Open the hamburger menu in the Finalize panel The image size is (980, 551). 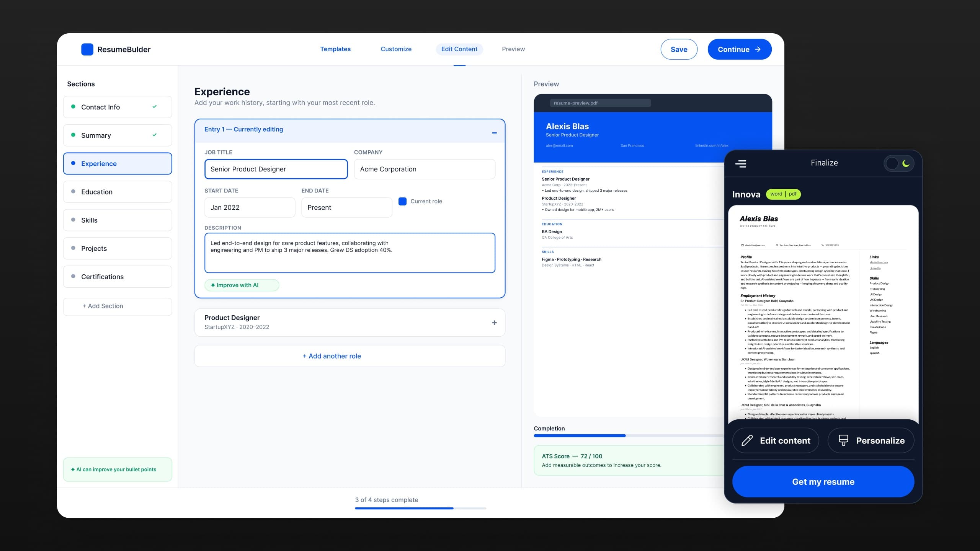click(741, 164)
